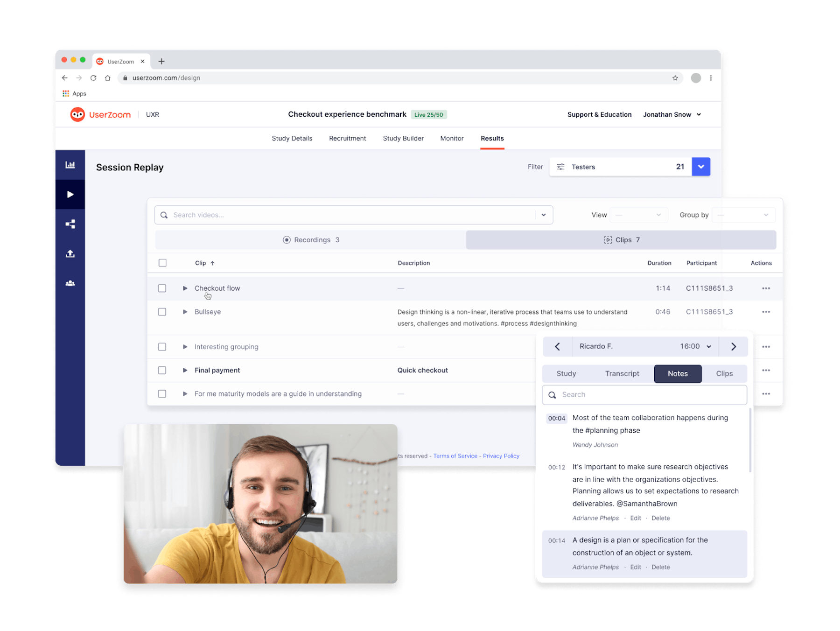Image resolution: width=840 pixels, height=631 pixels.
Task: Switch to the Recruitment tab
Action: [348, 138]
